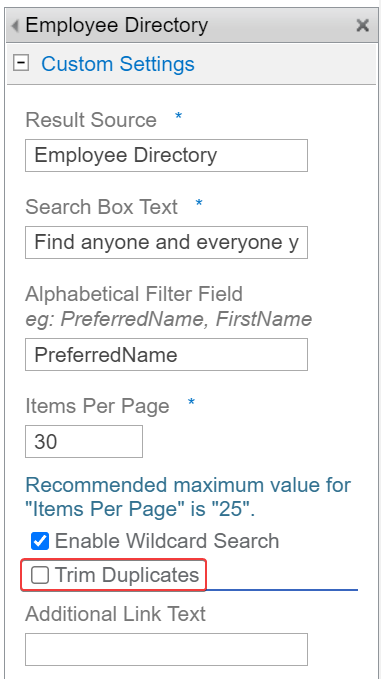The height and width of the screenshot is (679, 381).
Task: Tick the Trim Duplicates checkbox
Action: (40, 576)
